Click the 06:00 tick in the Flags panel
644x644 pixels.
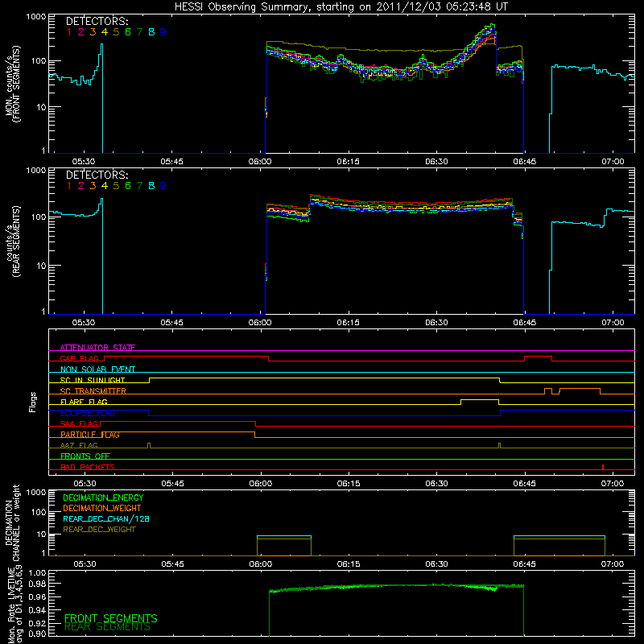coord(261,484)
